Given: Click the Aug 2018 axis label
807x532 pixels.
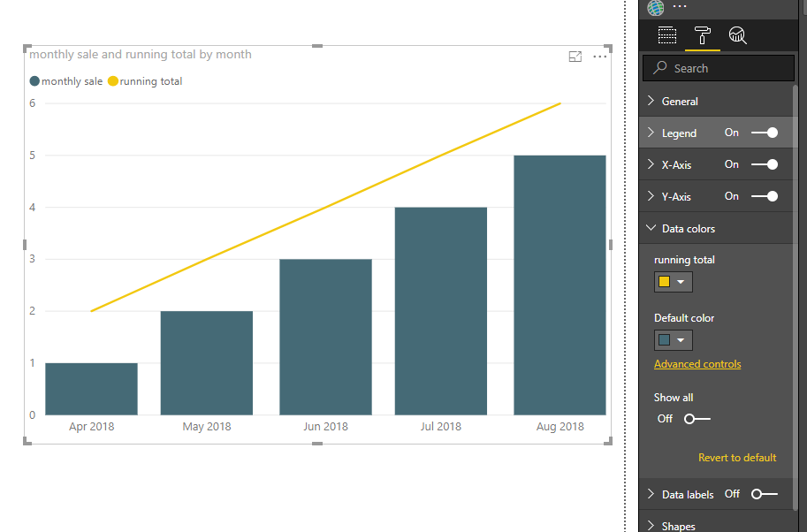Looking at the screenshot, I should [x=560, y=427].
